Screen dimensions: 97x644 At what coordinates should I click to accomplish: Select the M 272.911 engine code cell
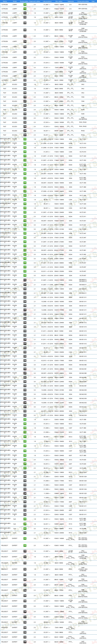click(83, 217)
